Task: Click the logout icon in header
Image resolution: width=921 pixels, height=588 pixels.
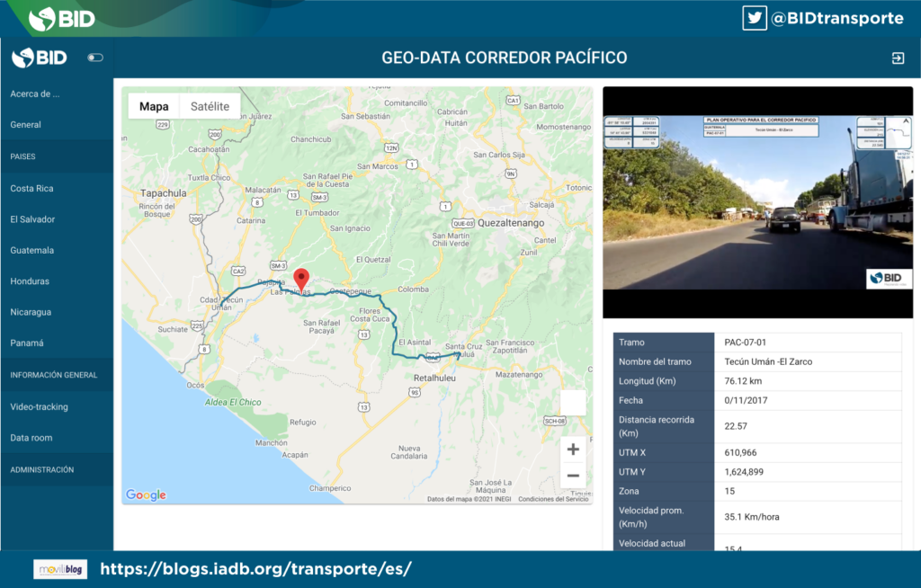Action: 897,58
